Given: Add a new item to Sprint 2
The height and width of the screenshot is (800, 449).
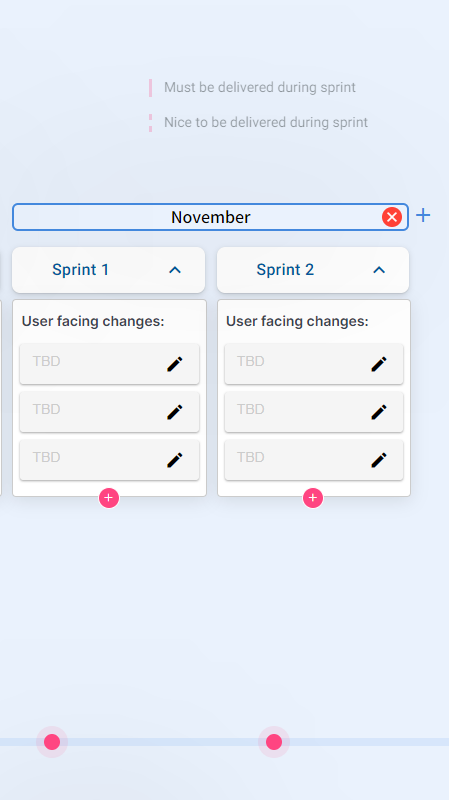Looking at the screenshot, I should (313, 498).
